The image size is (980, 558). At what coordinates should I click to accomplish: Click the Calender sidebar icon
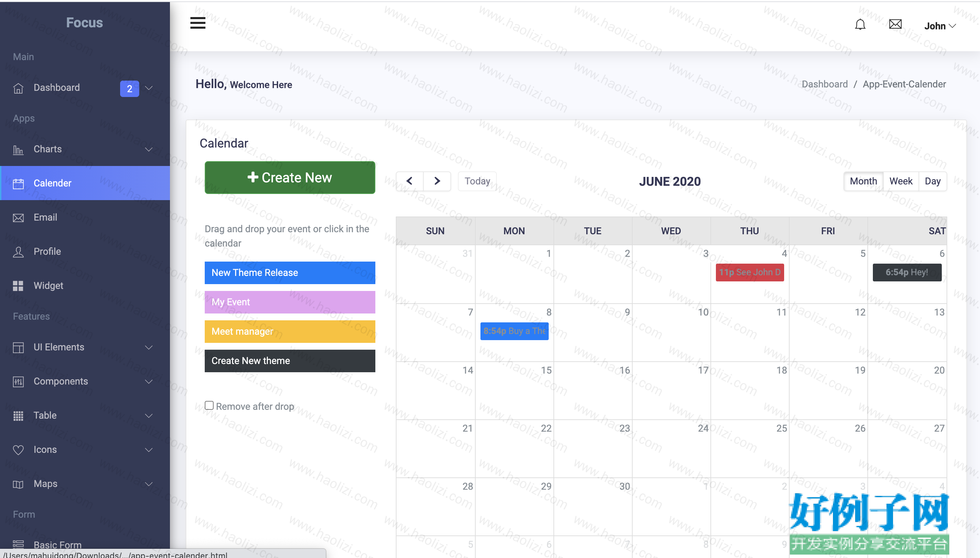(18, 184)
